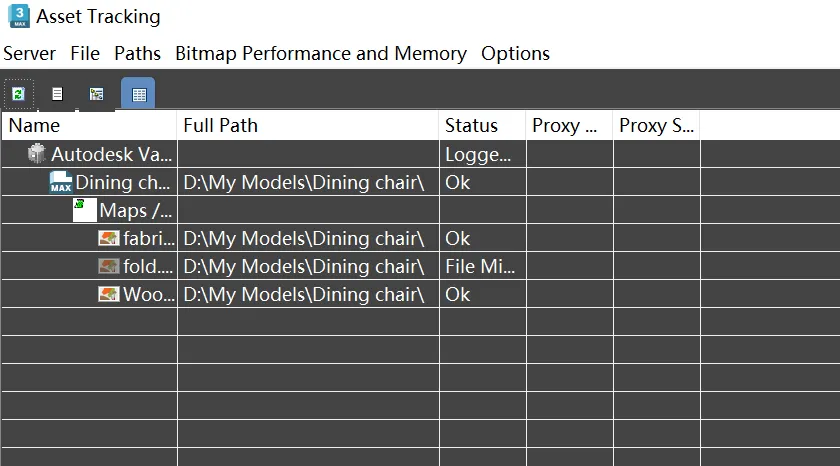Click the Wood bitmap file icon
The image size is (840, 466).
pyautogui.click(x=109, y=294)
